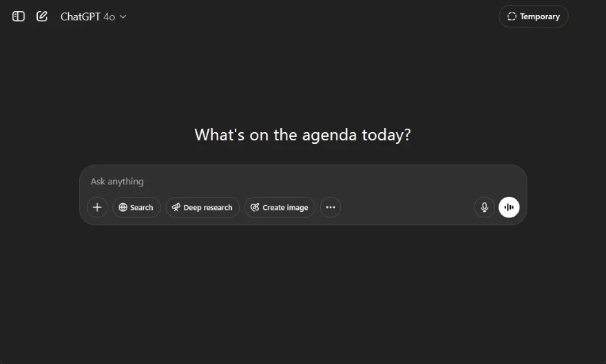This screenshot has width=606, height=364.
Task: Focus the Ask anything message field
Action: [303, 182]
